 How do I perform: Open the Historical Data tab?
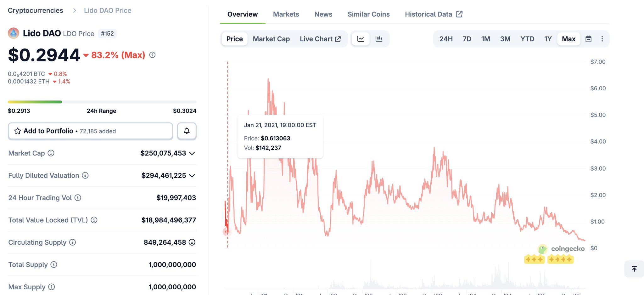(434, 14)
